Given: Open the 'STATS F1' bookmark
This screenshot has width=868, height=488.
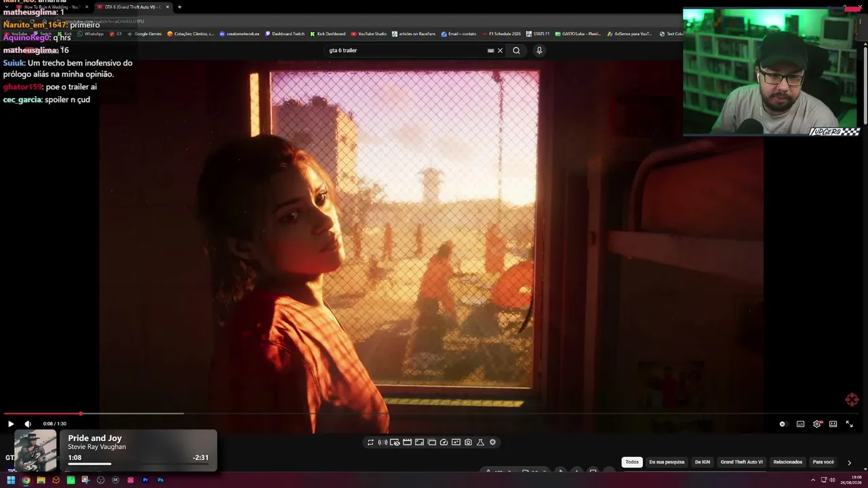Looking at the screenshot, I should click(538, 34).
